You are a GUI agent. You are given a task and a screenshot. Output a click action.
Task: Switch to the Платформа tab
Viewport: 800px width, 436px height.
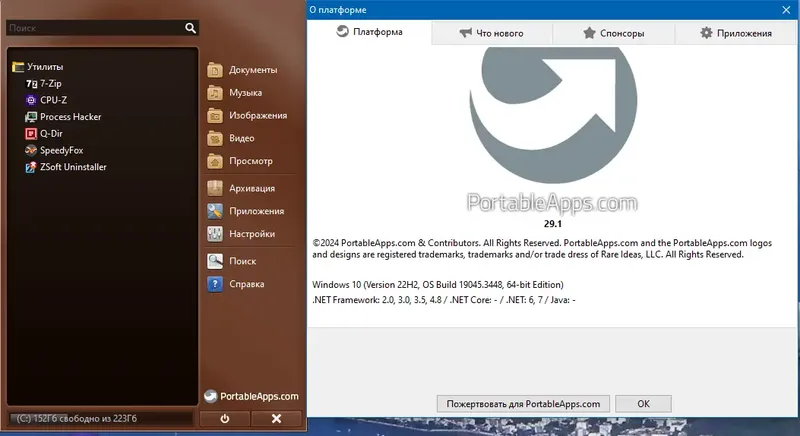point(369,32)
